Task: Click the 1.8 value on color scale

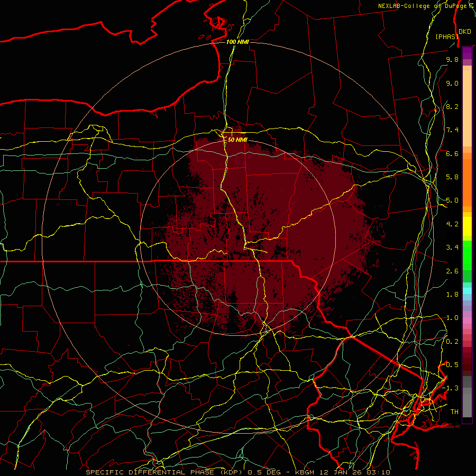Action: point(452,295)
